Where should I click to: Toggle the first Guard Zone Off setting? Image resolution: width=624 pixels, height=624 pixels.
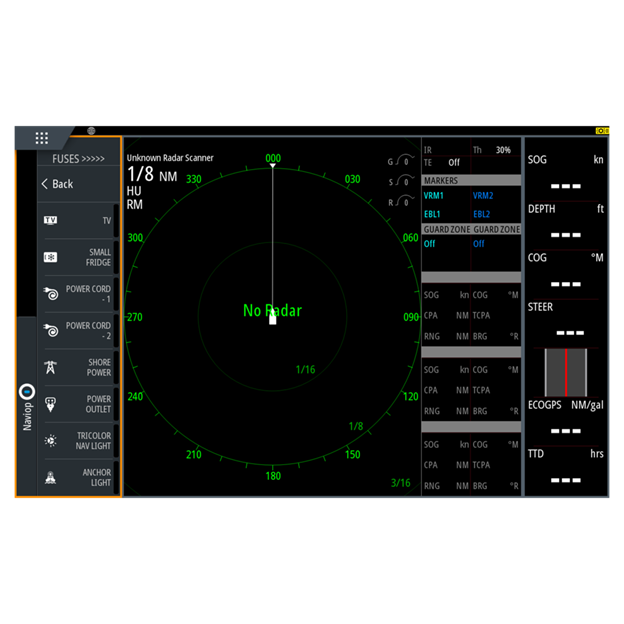(x=430, y=244)
